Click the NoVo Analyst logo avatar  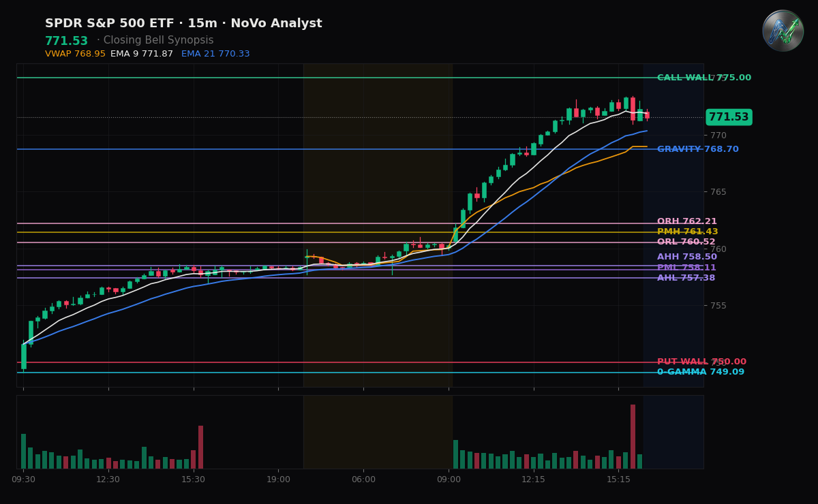[x=783, y=31]
